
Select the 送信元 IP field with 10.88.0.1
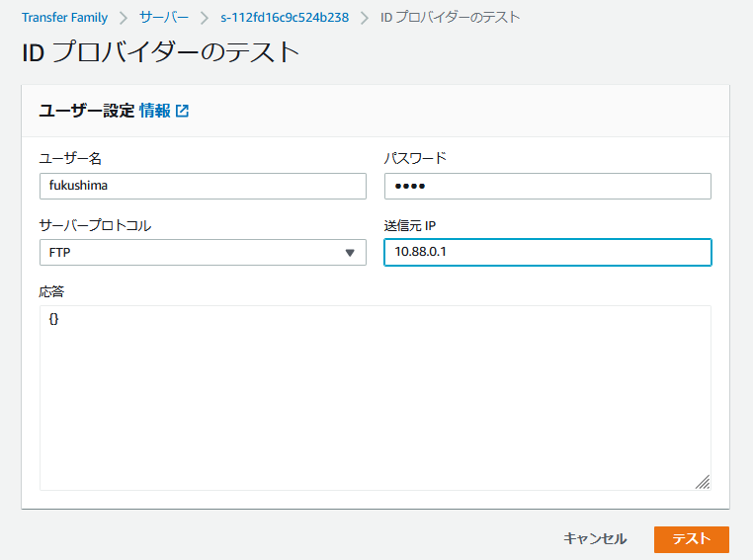coord(547,252)
